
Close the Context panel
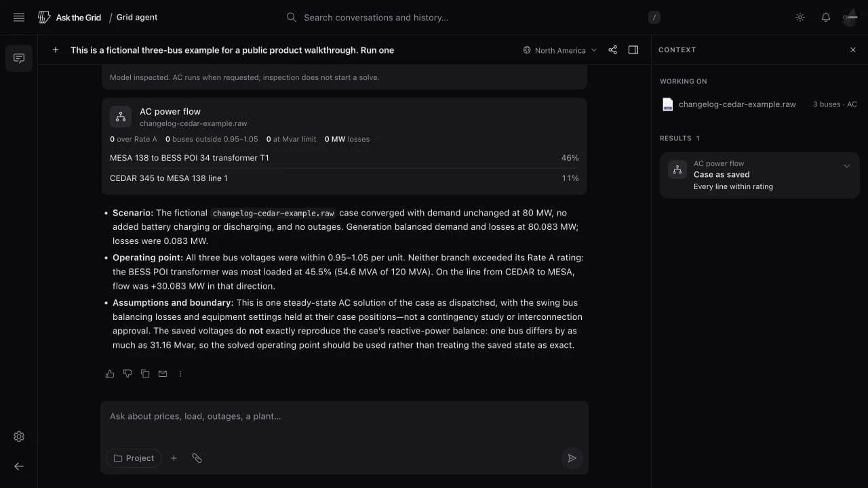tap(853, 50)
